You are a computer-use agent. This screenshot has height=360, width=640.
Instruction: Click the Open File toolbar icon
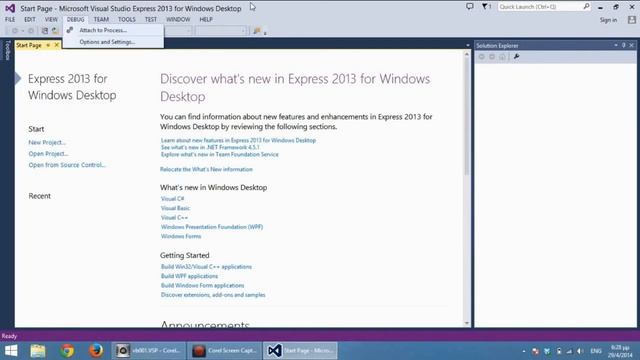pyautogui.click(x=55, y=31)
